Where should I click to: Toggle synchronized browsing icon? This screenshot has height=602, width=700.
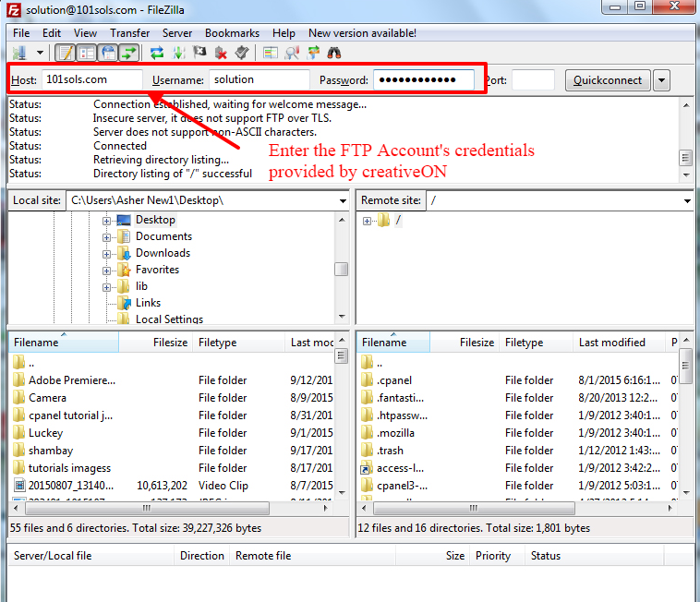pos(314,53)
